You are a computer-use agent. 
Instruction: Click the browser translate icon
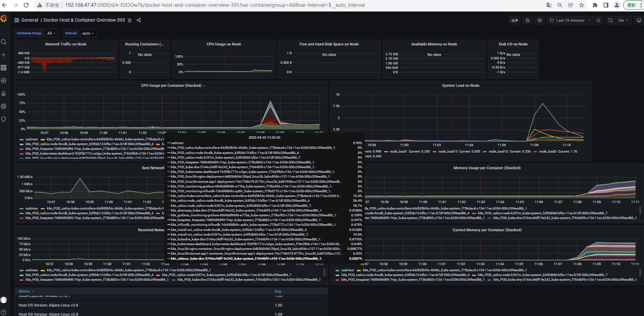(x=549, y=5)
